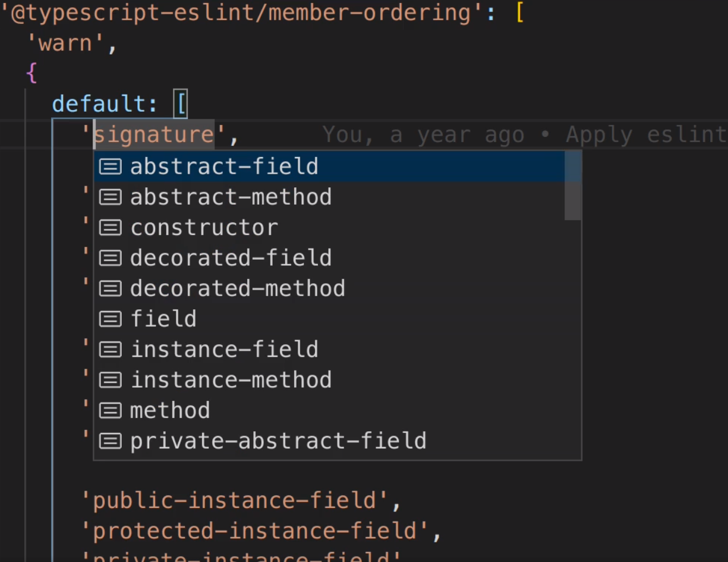The image size is (728, 562).
Task: Click the icon beside instance-field suggestion
Action: pyautogui.click(x=110, y=349)
